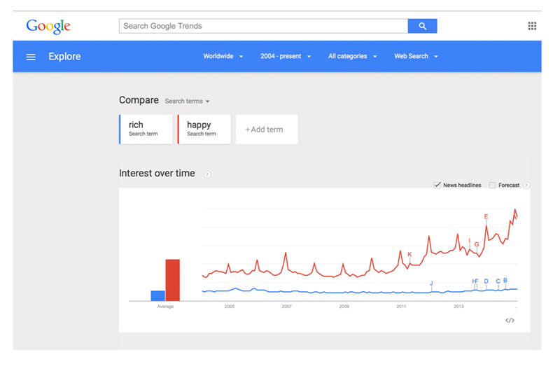Click news marker G on the chart

coord(477,244)
